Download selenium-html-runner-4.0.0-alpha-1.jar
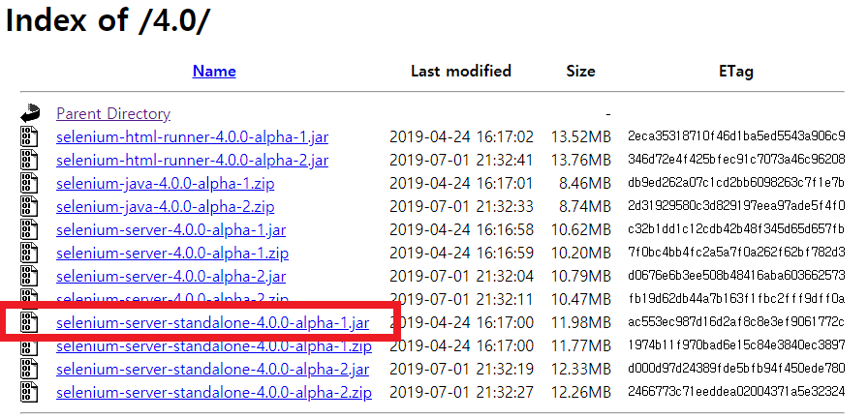 (192, 136)
